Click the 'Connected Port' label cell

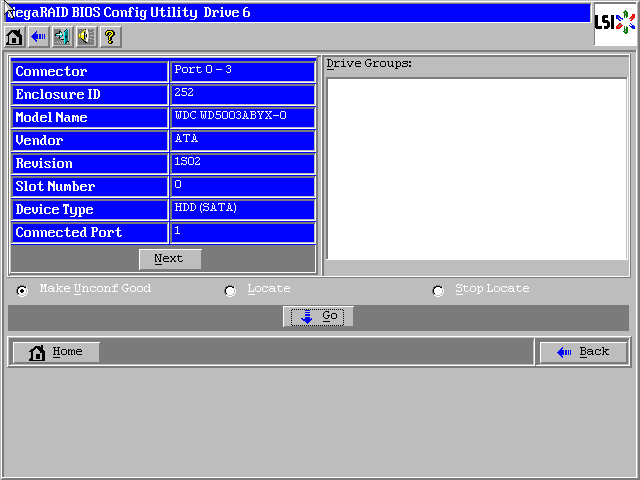[x=90, y=232]
